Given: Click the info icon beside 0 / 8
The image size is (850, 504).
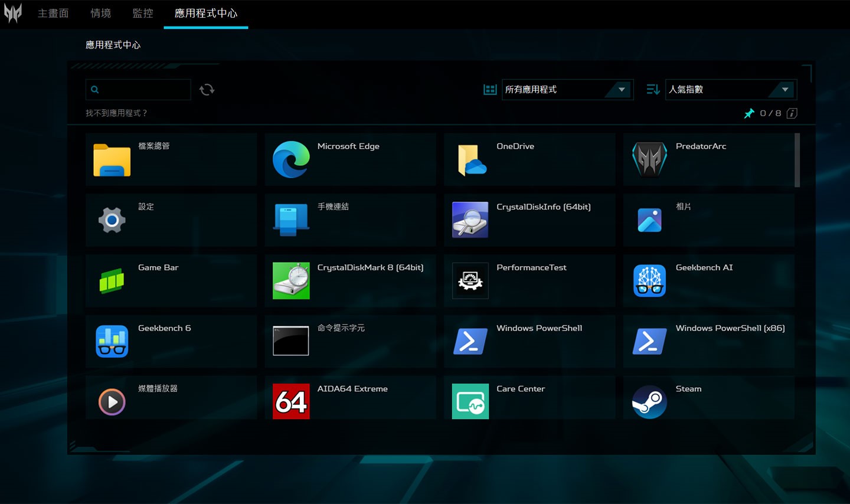Looking at the screenshot, I should (x=792, y=113).
